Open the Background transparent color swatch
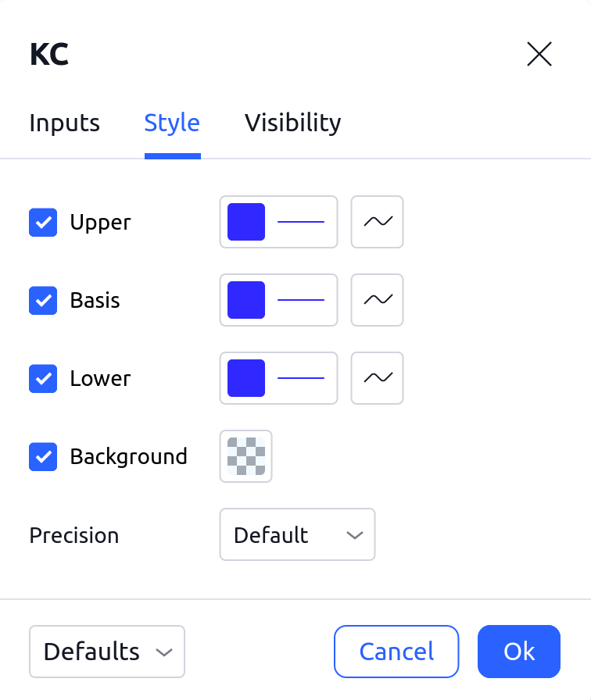 click(x=246, y=456)
